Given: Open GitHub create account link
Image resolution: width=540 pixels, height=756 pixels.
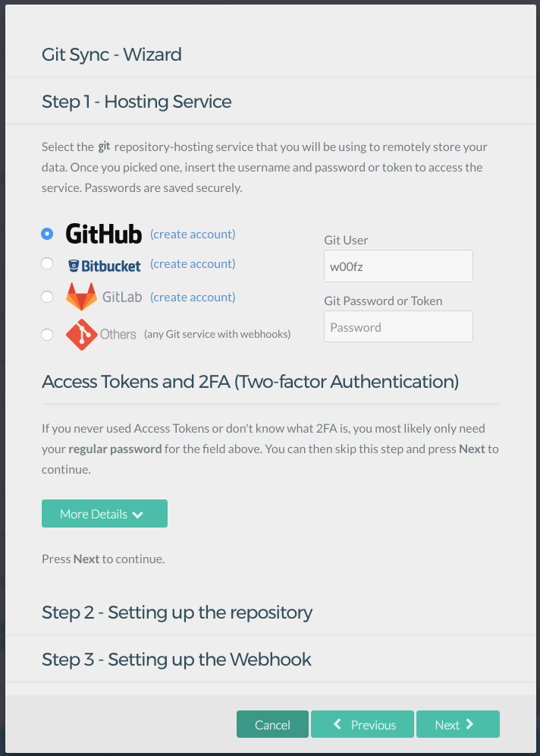Looking at the screenshot, I should [x=193, y=234].
